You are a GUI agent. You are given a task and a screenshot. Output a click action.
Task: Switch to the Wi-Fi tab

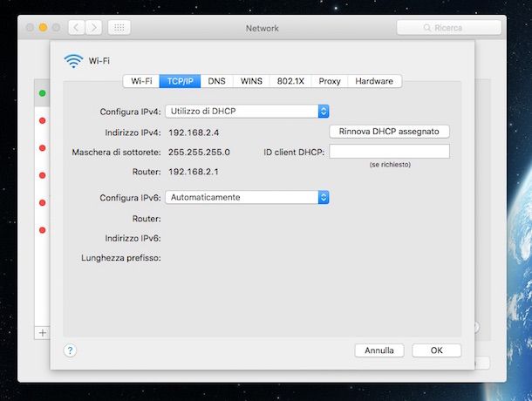point(141,81)
